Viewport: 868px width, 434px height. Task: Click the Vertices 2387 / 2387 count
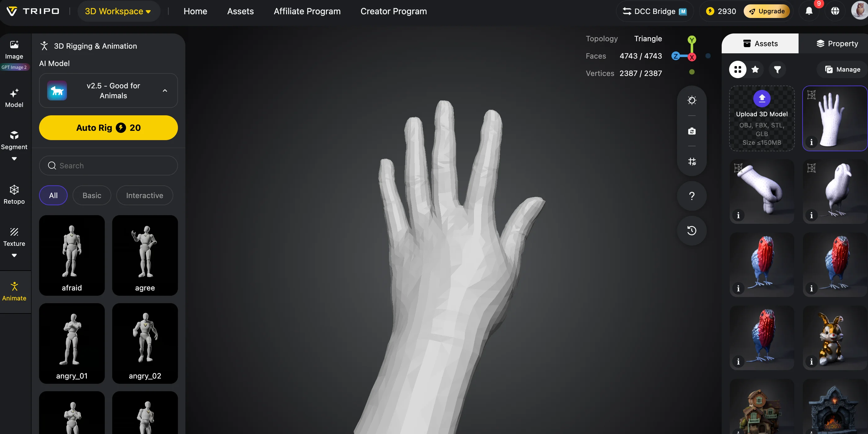[640, 73]
